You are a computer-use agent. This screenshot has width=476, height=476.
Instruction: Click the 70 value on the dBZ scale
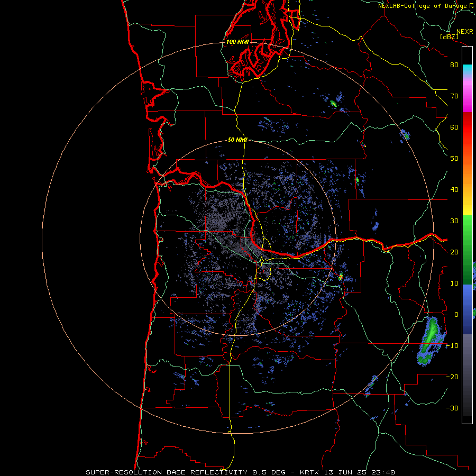[x=454, y=96]
